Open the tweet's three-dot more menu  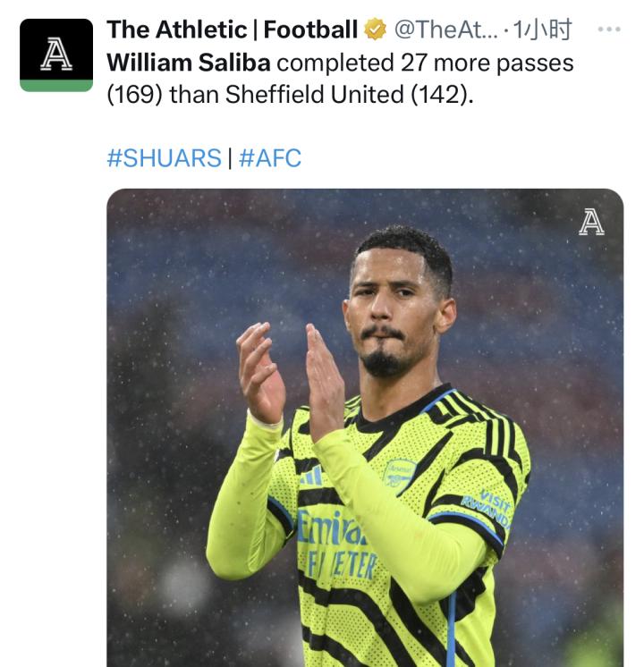point(608,30)
